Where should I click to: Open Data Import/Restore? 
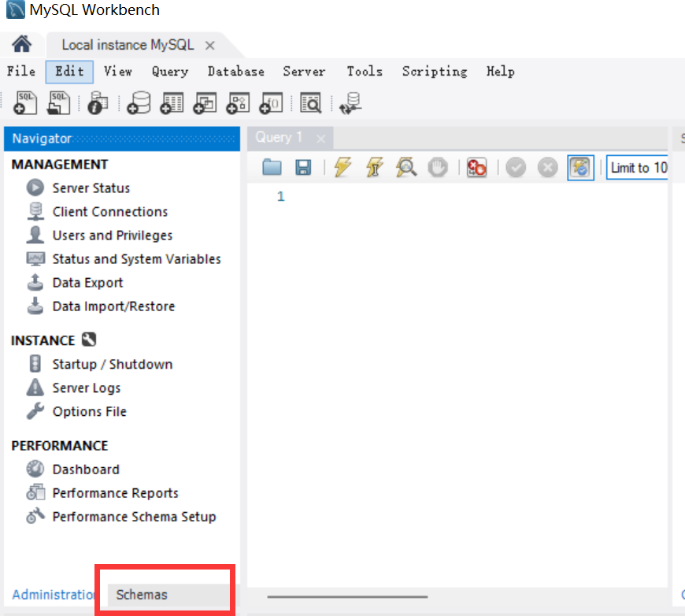[x=113, y=306]
